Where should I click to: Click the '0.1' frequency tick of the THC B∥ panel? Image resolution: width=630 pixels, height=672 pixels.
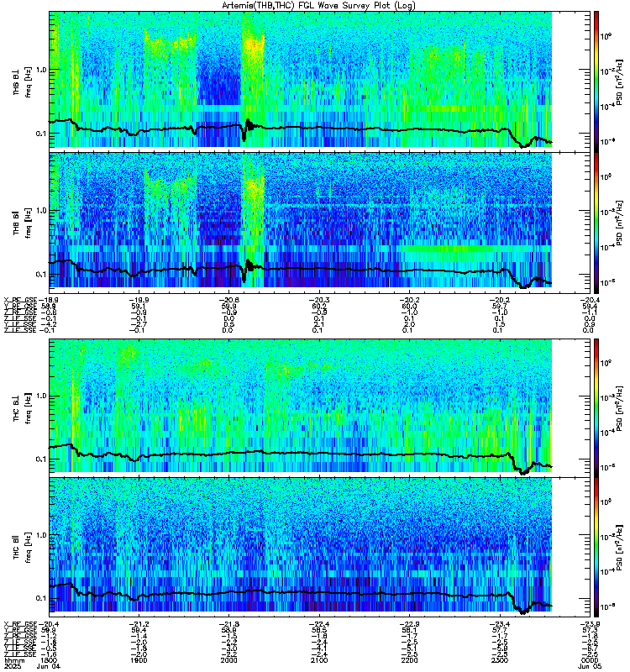pos(40,598)
